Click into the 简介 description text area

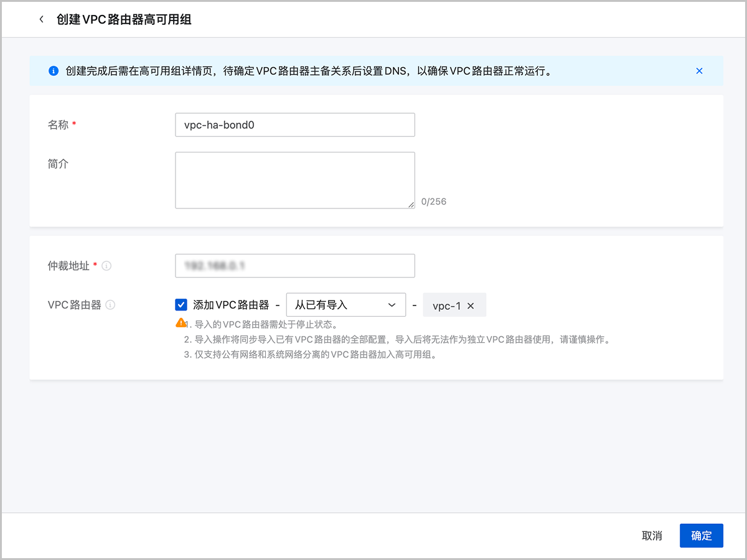coord(294,180)
